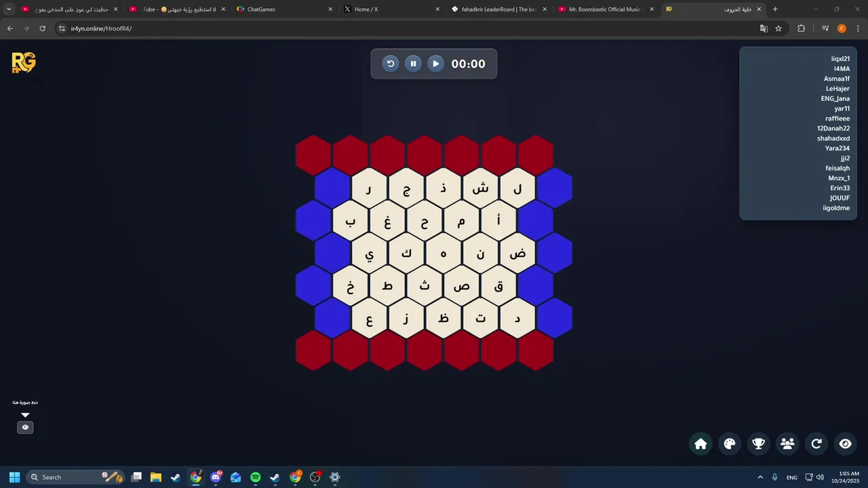Open the players group icon

[x=787, y=444]
